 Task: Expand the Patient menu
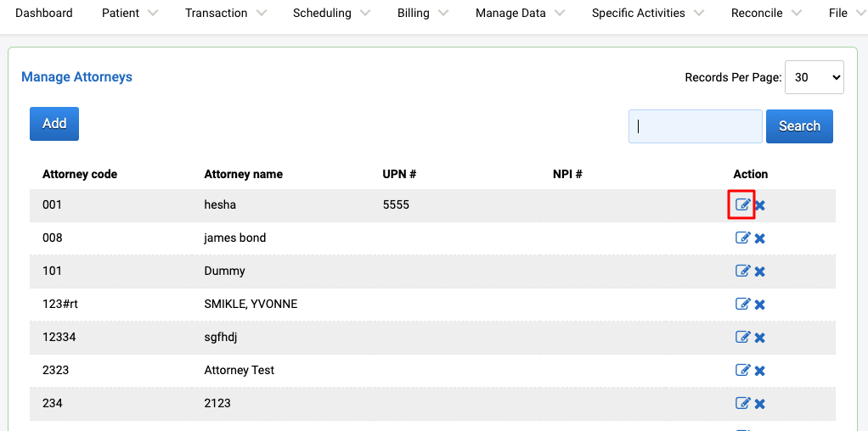pyautogui.click(x=130, y=13)
